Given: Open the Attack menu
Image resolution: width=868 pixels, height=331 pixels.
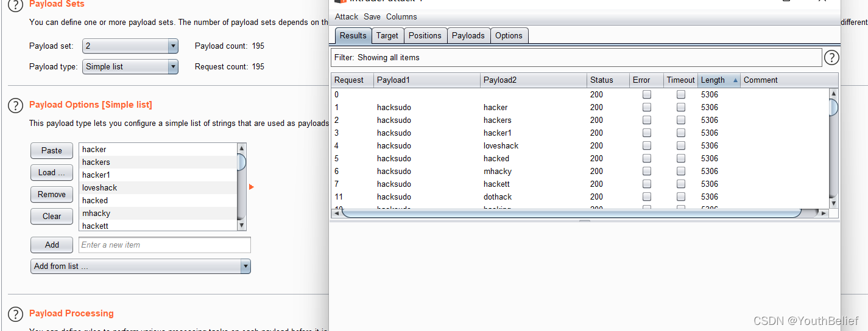Looking at the screenshot, I should point(347,17).
